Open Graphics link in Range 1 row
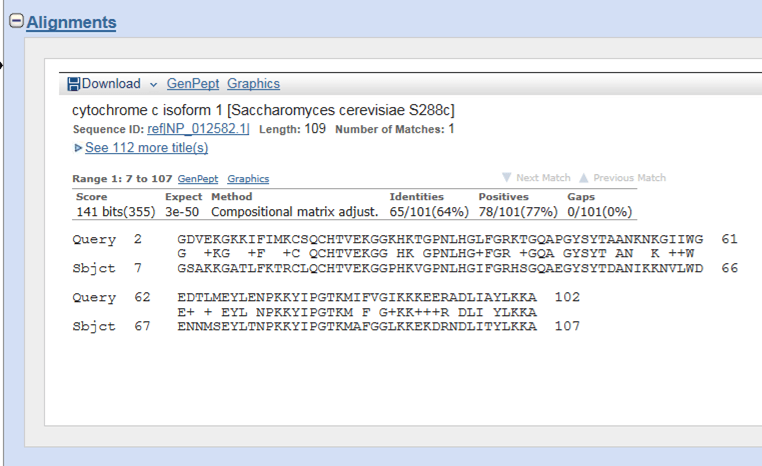This screenshot has width=762, height=466. 248,179
